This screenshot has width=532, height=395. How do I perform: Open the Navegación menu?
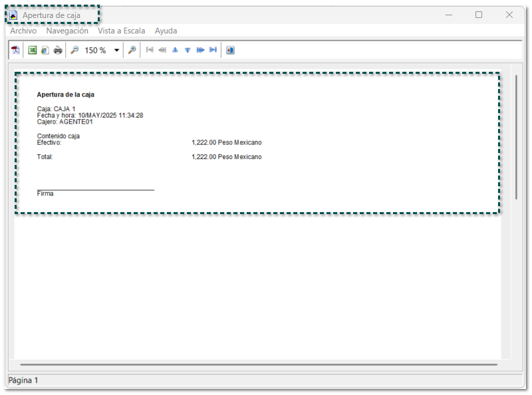pyautogui.click(x=67, y=31)
